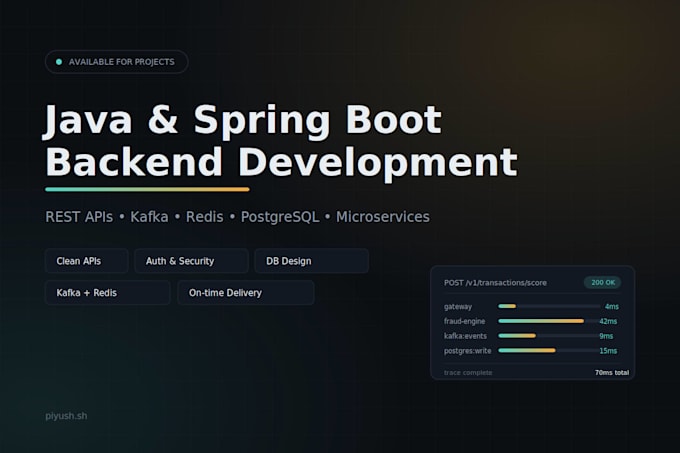Screen dimensions: 680x453
Task: Click the kafka:events row label
Action: pyautogui.click(x=465, y=336)
